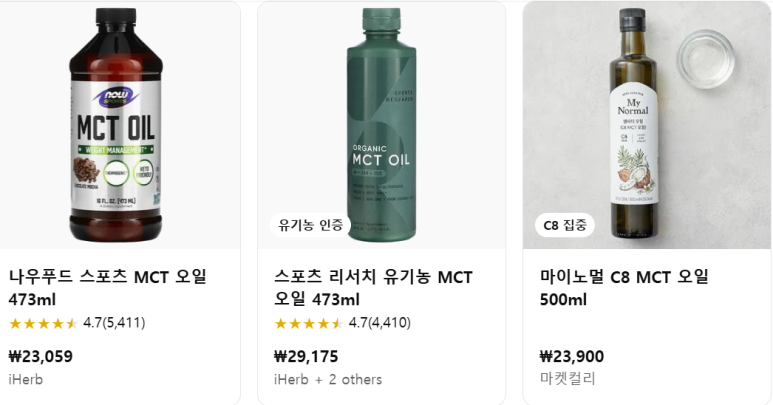Open the green Organic MCT Oil bottle image
Screen dimensions: 773x405
[x=381, y=125]
